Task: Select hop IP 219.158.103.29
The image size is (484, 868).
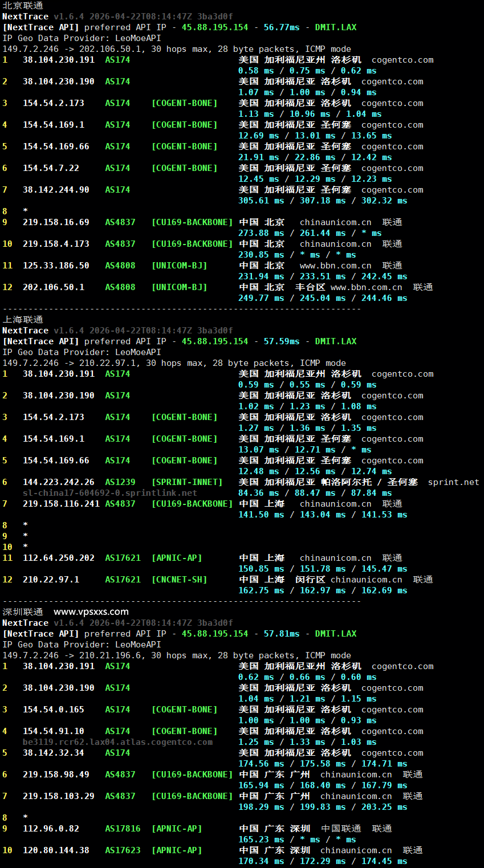Action: (59, 796)
